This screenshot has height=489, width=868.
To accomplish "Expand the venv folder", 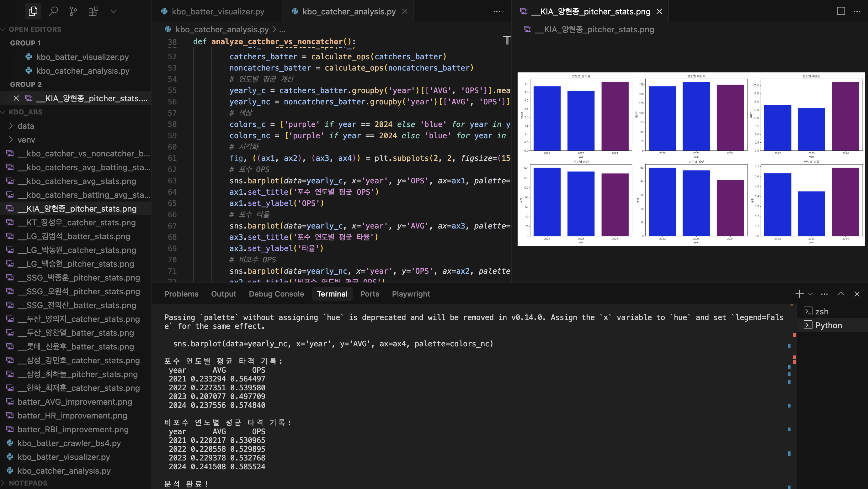I will coord(26,140).
